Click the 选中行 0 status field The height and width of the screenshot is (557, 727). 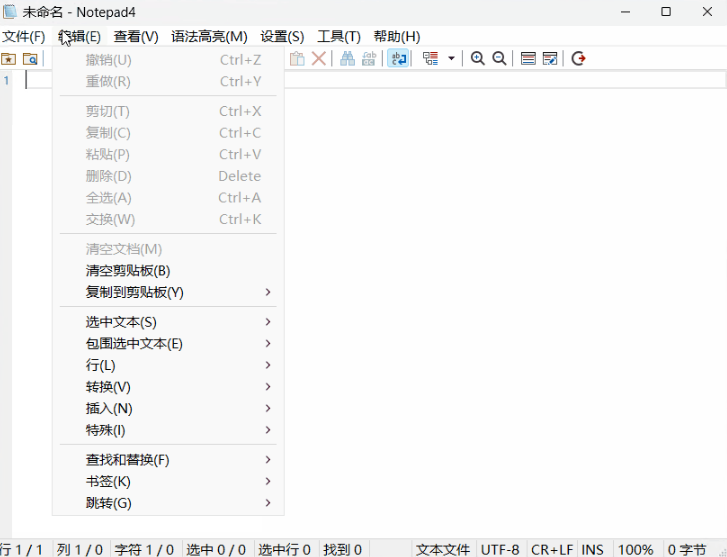tap(286, 550)
